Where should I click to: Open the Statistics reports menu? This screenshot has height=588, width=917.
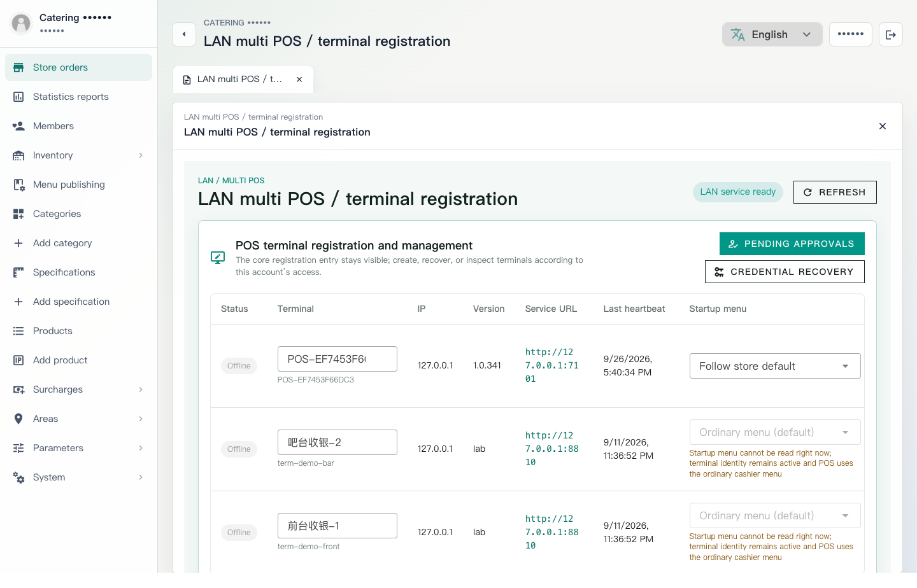click(x=78, y=97)
